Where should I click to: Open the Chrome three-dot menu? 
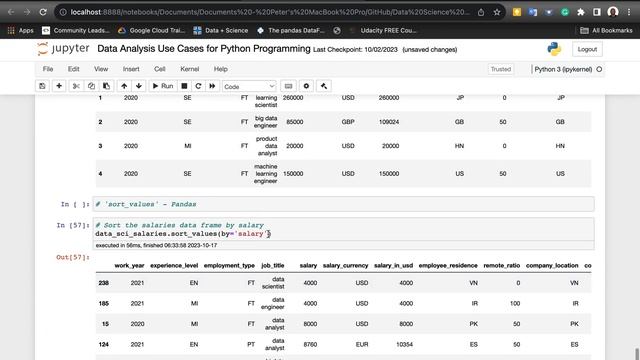(x=629, y=12)
